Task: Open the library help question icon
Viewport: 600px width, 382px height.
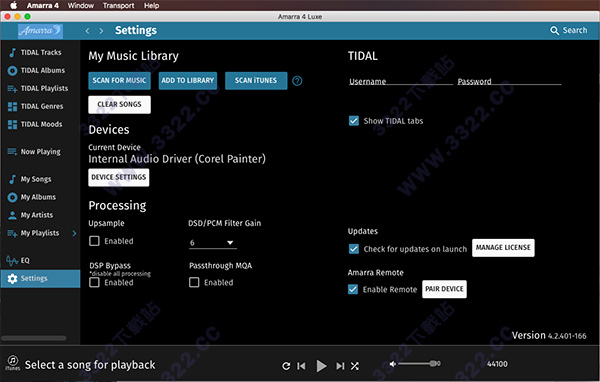Action: [x=297, y=81]
